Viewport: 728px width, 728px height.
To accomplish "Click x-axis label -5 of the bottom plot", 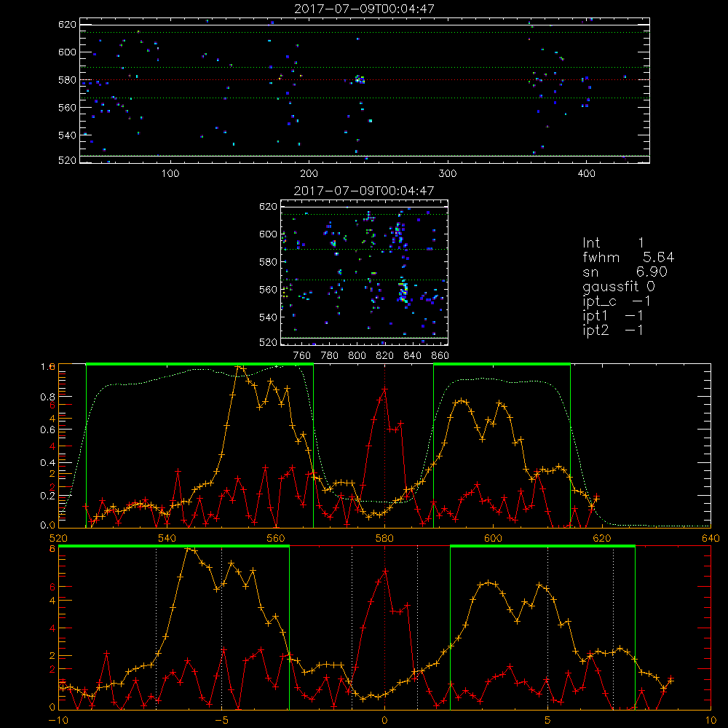I will [x=222, y=721].
